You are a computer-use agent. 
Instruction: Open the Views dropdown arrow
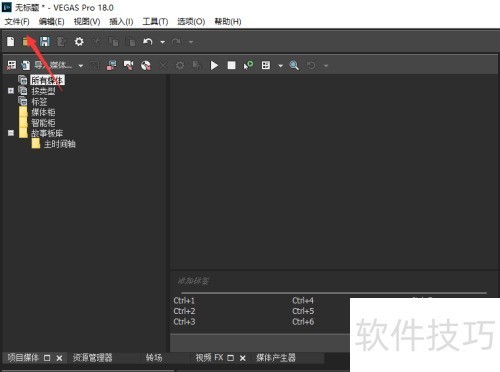tap(280, 66)
